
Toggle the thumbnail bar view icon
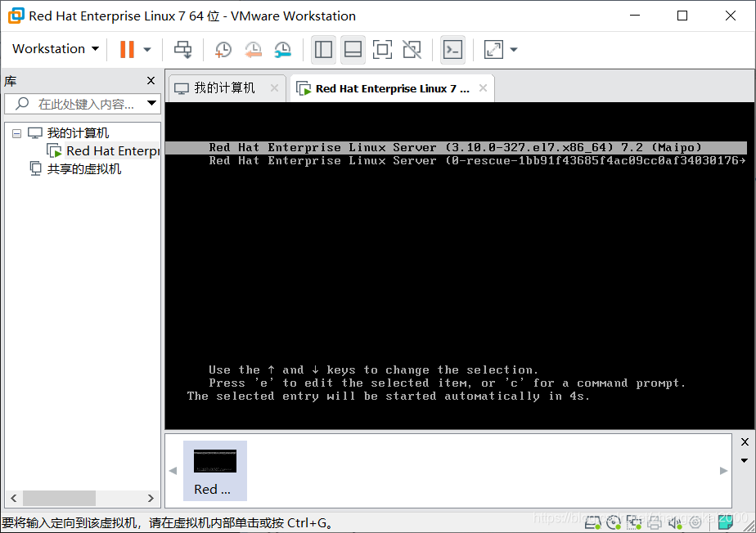tap(353, 49)
